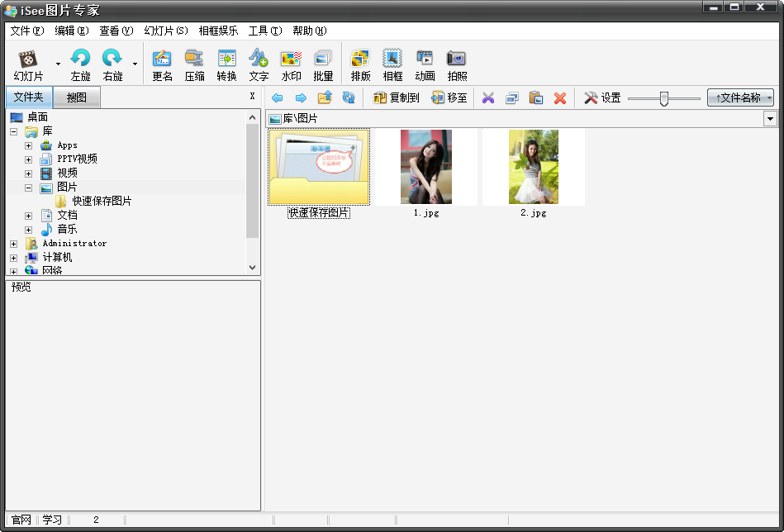Screen dimensions: 784x532
Task: Rotate image left with 左旋
Action: click(80, 65)
